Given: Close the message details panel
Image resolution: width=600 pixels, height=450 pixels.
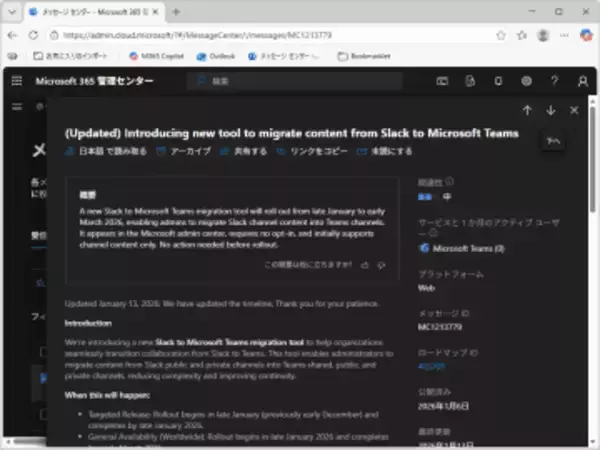Looking at the screenshot, I should point(574,110).
